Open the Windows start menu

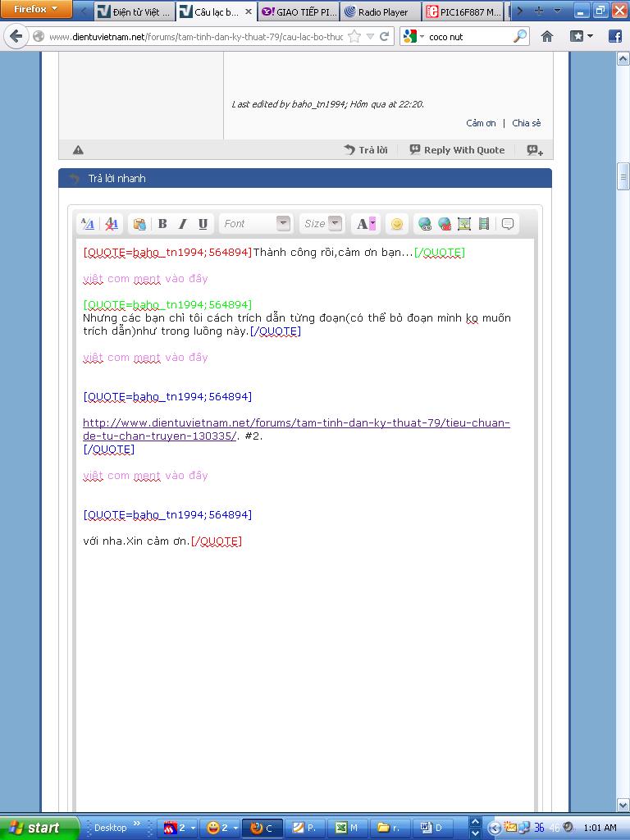39,828
